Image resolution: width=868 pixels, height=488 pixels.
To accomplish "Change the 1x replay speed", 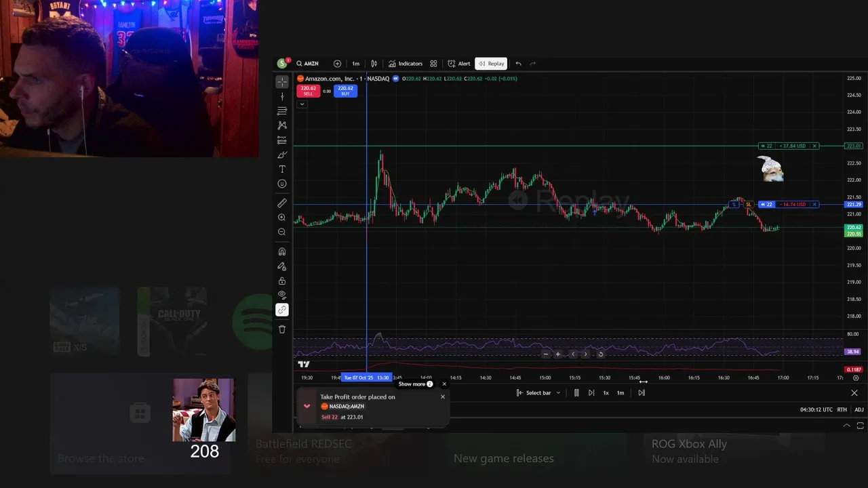I will (606, 393).
